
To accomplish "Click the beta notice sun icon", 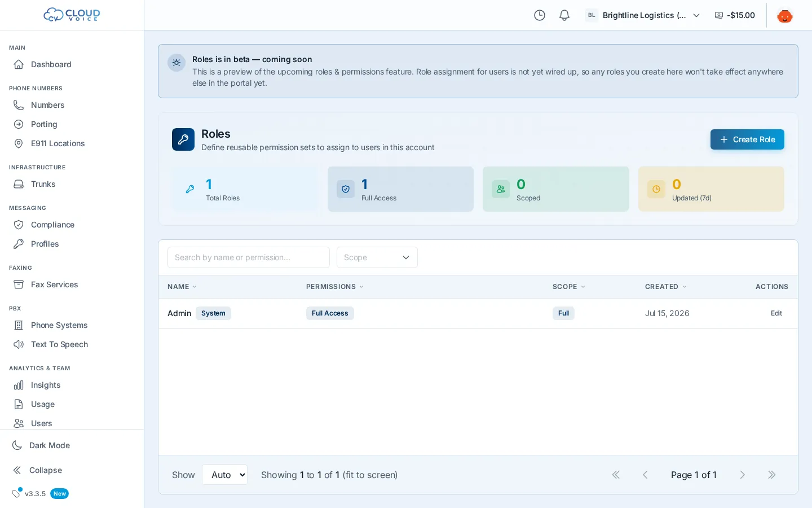I will 176,63.
